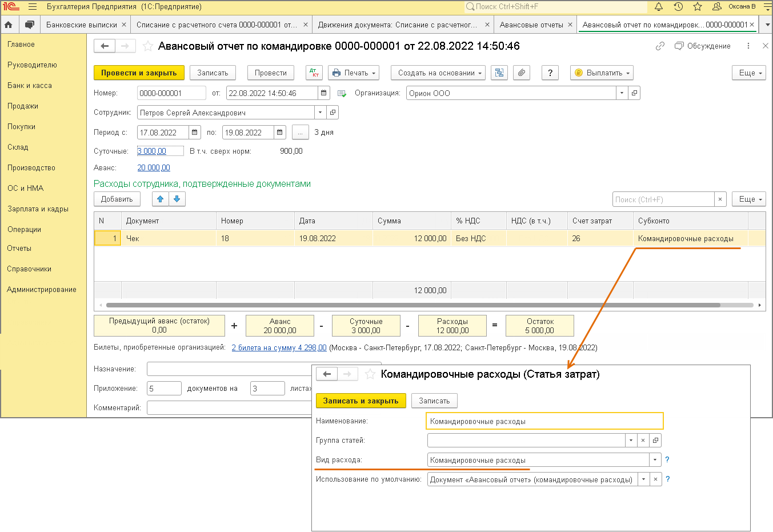
Task: Open calendar for Период с date
Action: pos(194,133)
